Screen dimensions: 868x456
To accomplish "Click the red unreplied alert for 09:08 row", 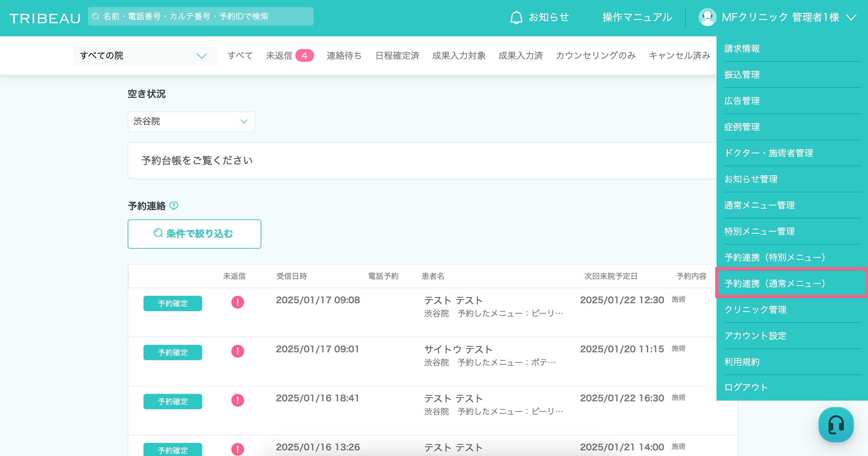I will pos(237,302).
